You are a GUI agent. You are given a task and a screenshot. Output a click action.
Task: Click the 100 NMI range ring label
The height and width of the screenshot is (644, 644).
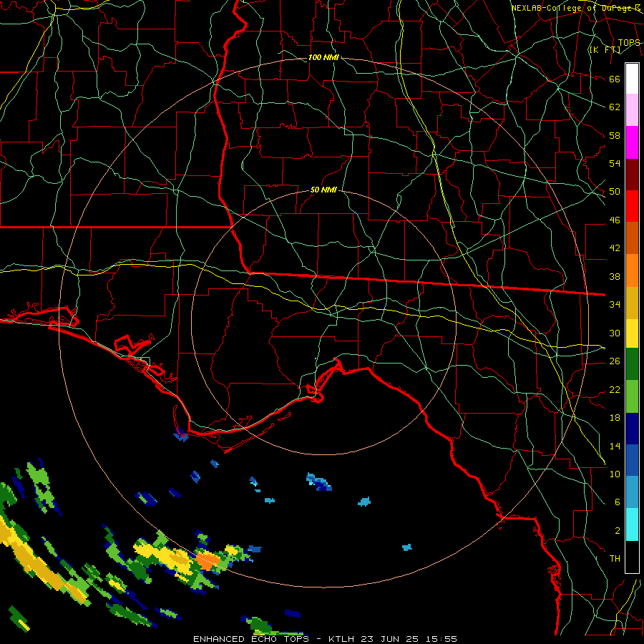pos(323,57)
